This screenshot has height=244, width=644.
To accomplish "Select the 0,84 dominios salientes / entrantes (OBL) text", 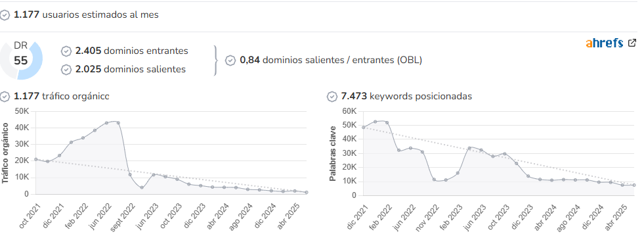I will coord(331,60).
